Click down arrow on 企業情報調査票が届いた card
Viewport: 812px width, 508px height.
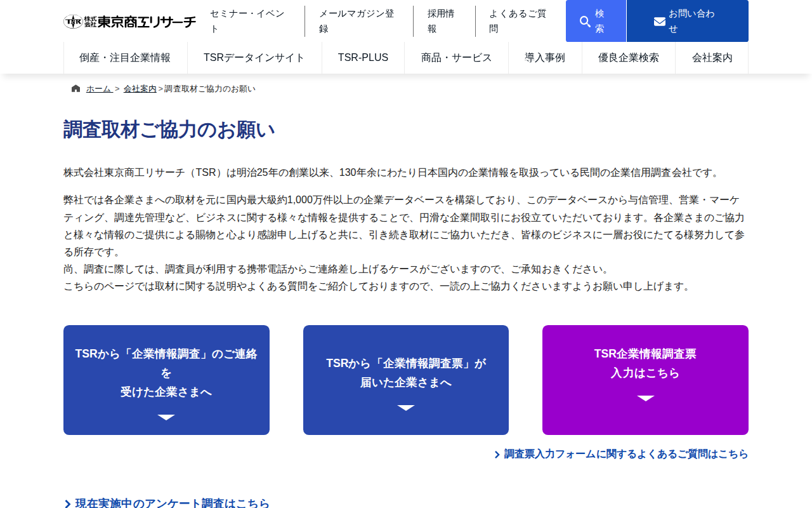(406, 408)
